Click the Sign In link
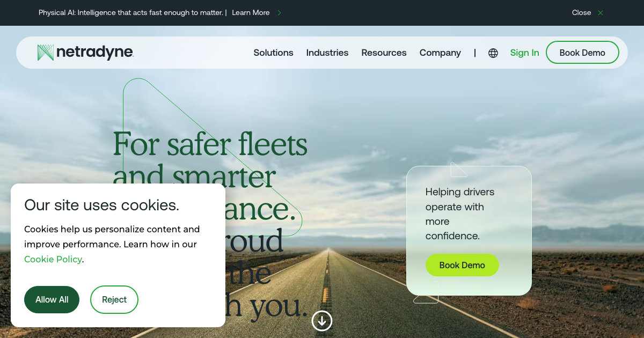Viewport: 644px width, 338px height. tap(524, 53)
